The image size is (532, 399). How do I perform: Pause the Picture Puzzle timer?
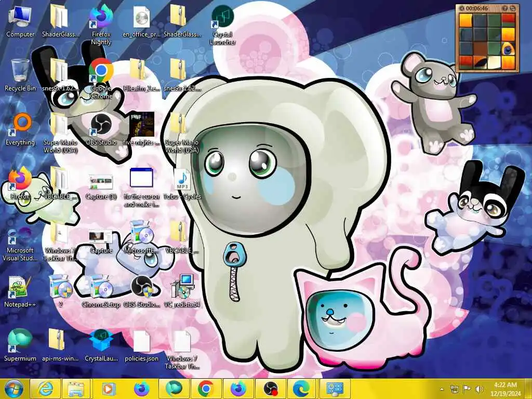(462, 8)
